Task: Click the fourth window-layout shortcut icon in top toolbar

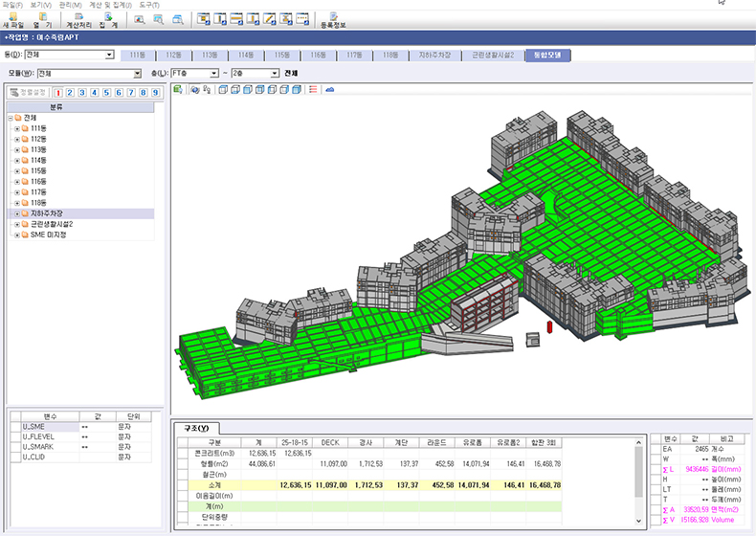Action: coord(253,19)
